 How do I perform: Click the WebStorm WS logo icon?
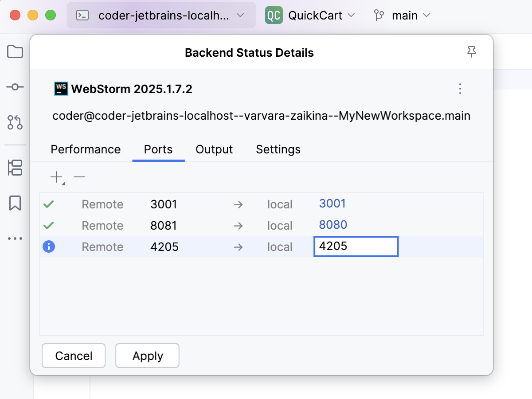(x=61, y=89)
